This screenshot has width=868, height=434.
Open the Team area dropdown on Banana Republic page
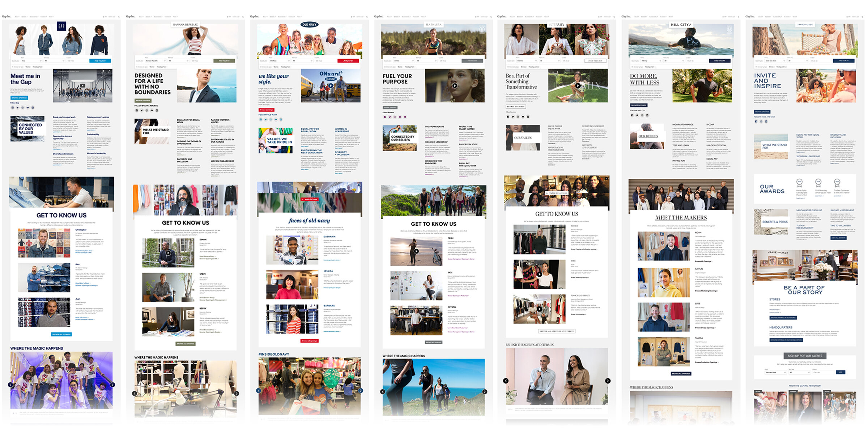point(178,61)
